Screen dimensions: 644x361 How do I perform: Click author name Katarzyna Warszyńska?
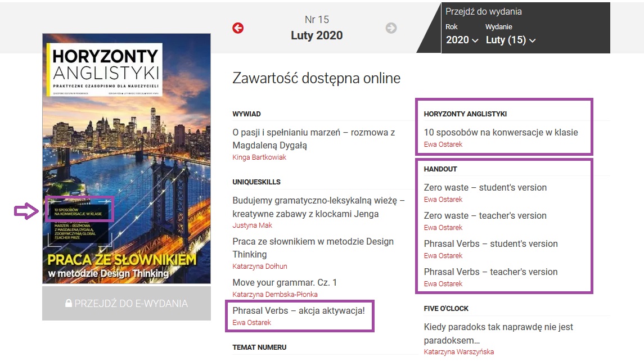tap(459, 352)
